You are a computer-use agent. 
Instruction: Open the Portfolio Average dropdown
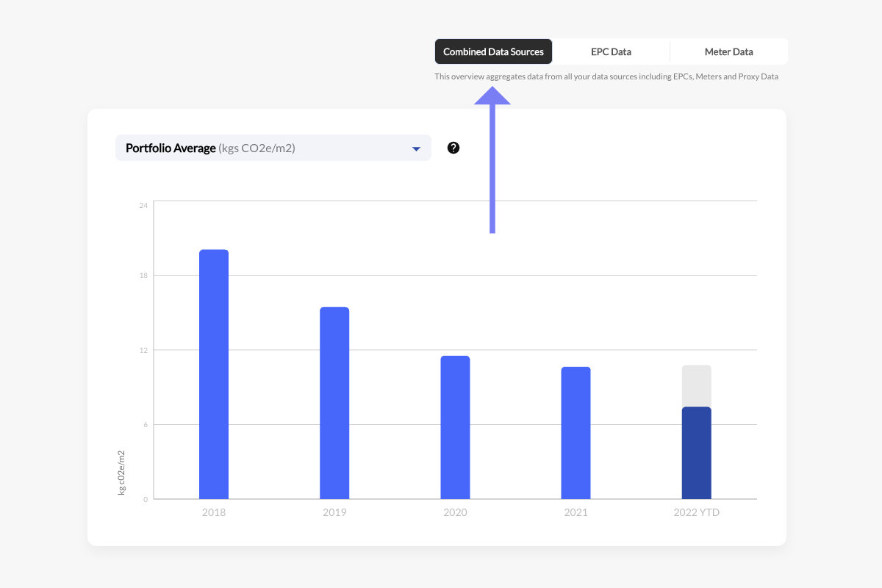pos(273,148)
